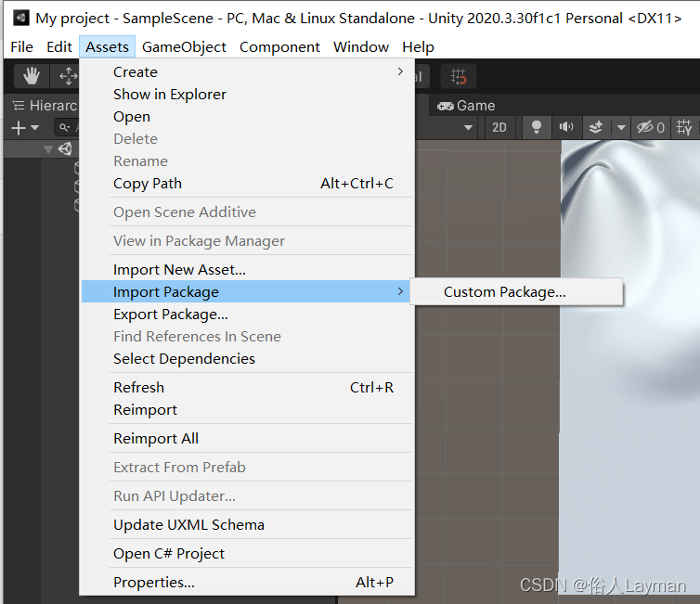Choose Update UXML Schema
The width and height of the screenshot is (700, 604).
coord(245,524)
